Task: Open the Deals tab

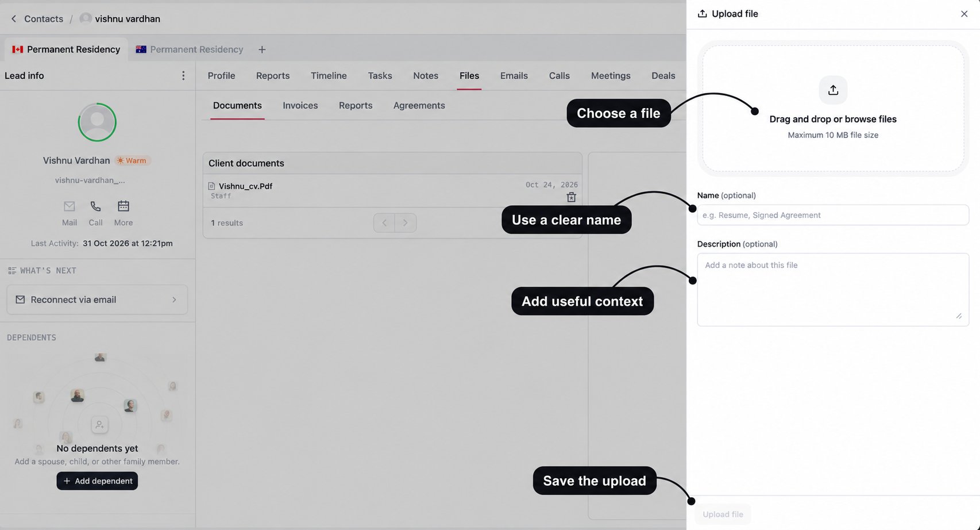Action: (663, 76)
